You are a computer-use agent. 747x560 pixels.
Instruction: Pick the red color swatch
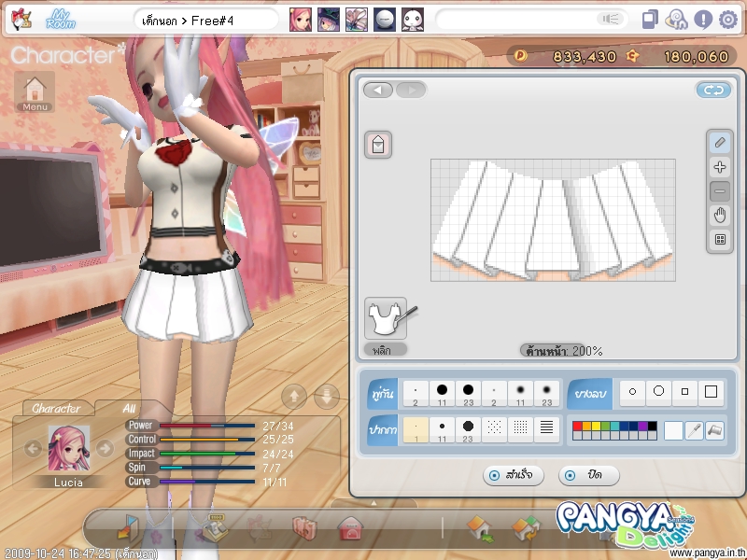coord(577,427)
